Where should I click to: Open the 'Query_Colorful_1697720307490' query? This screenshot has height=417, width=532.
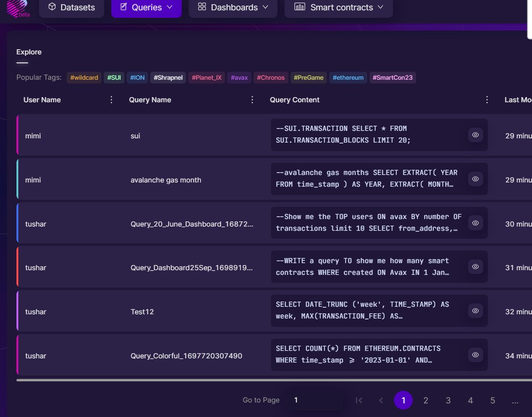tap(186, 356)
